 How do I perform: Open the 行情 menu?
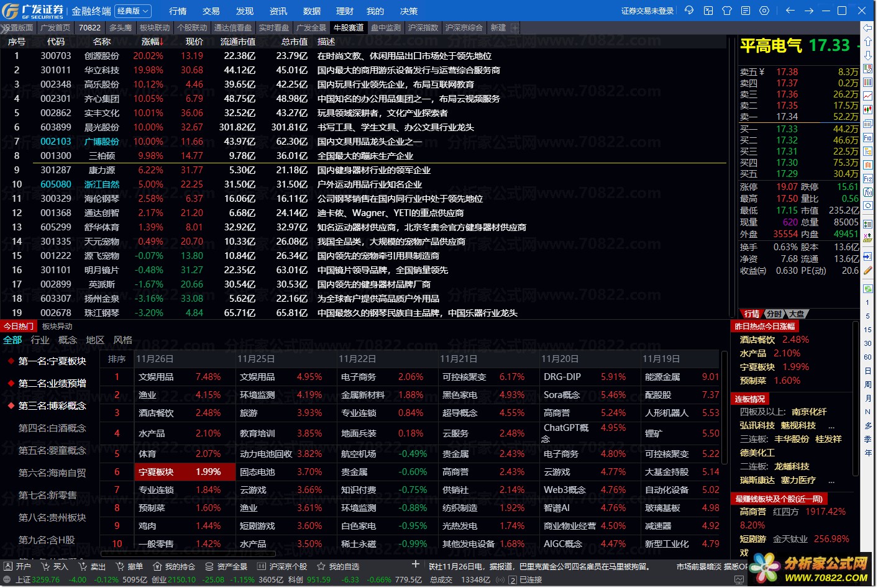[x=178, y=11]
